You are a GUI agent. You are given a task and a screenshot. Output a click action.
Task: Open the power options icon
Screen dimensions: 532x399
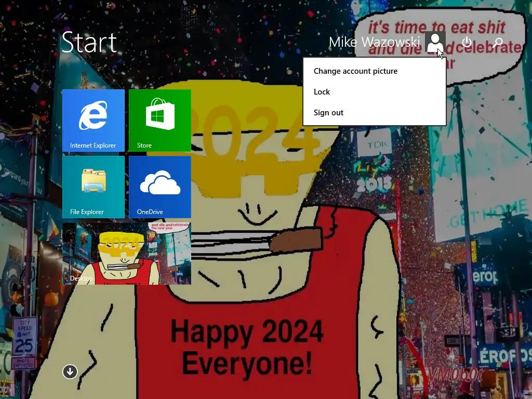467,42
